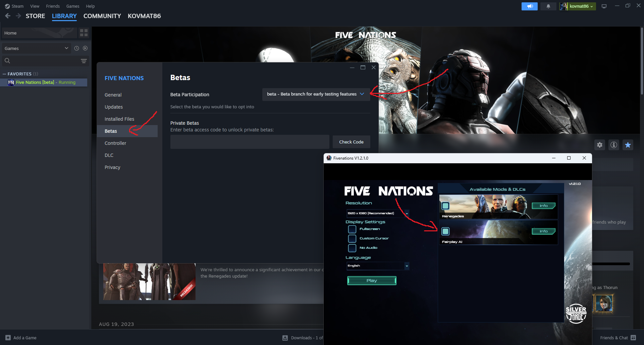Click Info button for Renegades mod
Screen dimensions: 644x345
543,206
